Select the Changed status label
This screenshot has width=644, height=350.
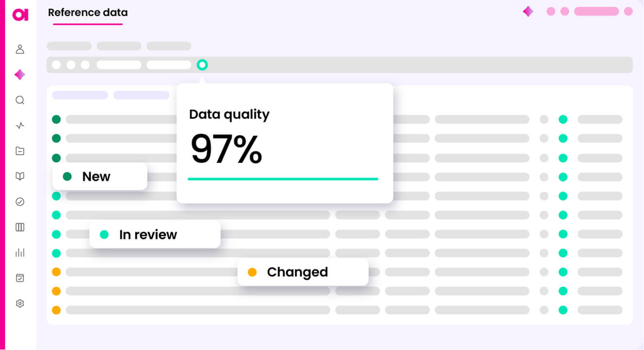coord(297,272)
